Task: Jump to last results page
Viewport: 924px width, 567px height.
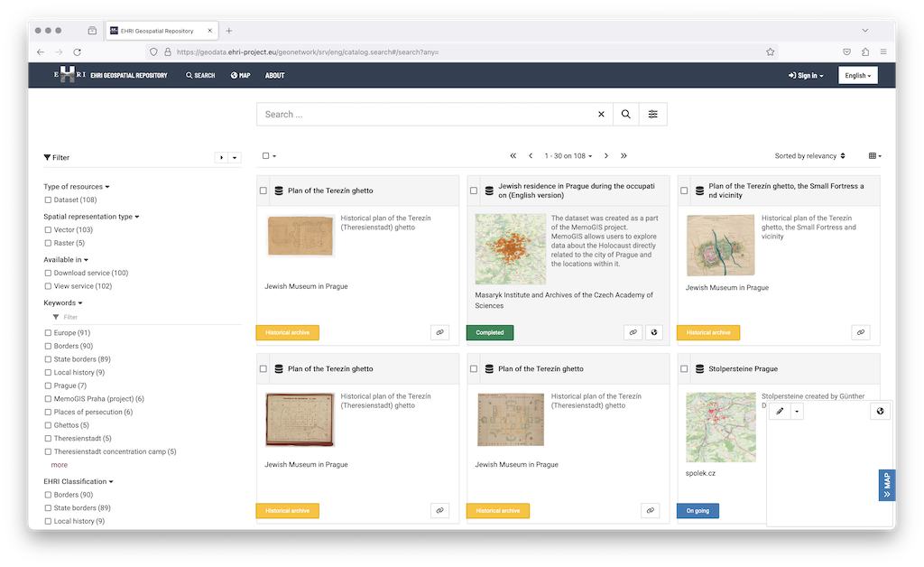Action: point(624,156)
